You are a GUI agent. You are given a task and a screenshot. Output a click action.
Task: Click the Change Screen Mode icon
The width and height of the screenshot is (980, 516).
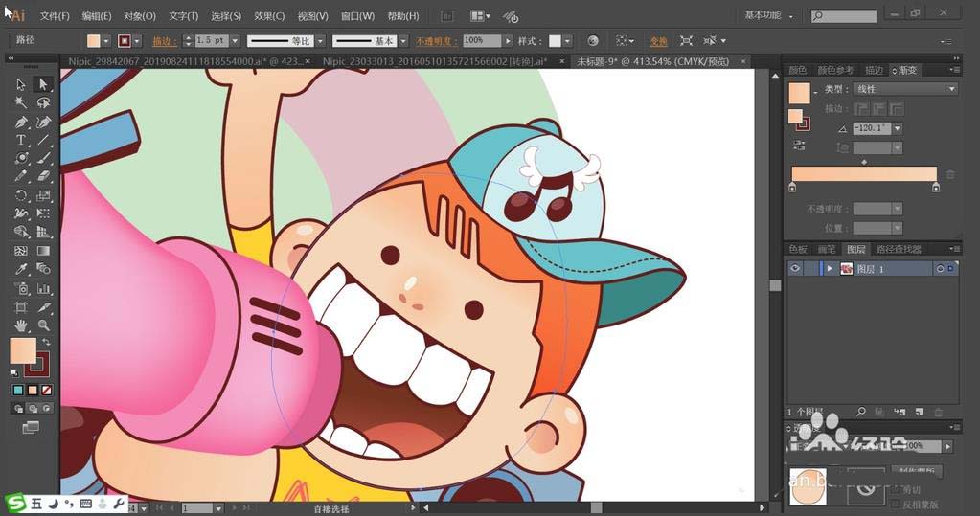click(31, 428)
